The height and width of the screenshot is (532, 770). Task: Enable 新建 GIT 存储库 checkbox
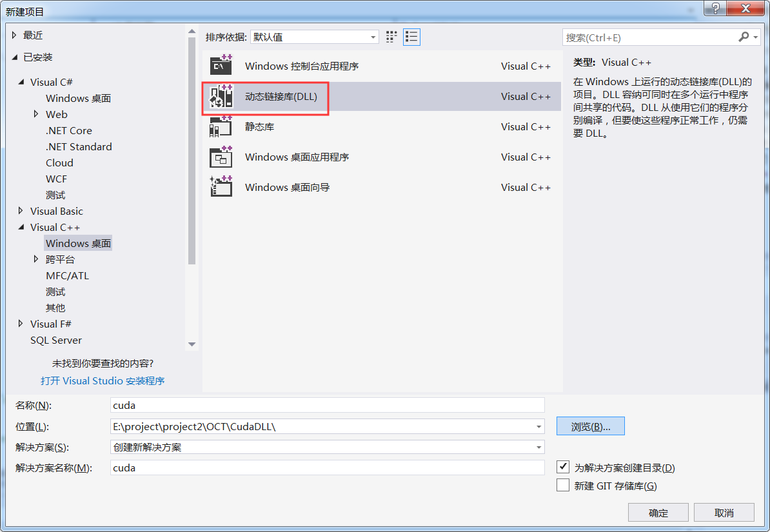563,485
